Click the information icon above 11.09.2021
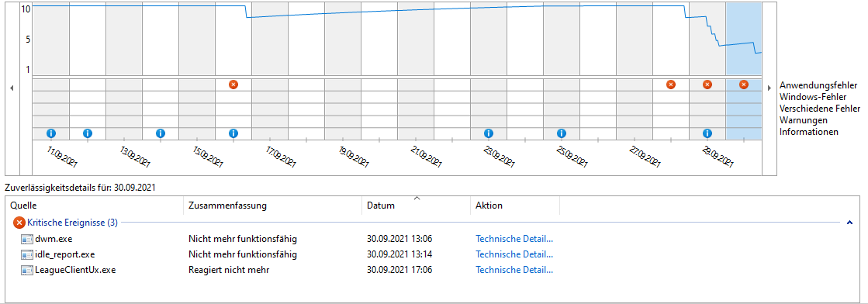The image size is (868, 304). pyautogui.click(x=51, y=133)
